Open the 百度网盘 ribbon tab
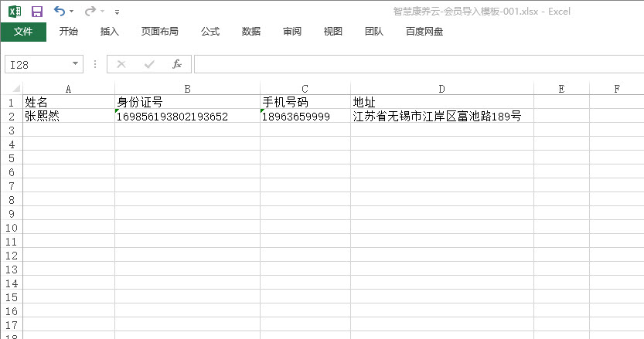The height and width of the screenshot is (339, 644). 424,32
